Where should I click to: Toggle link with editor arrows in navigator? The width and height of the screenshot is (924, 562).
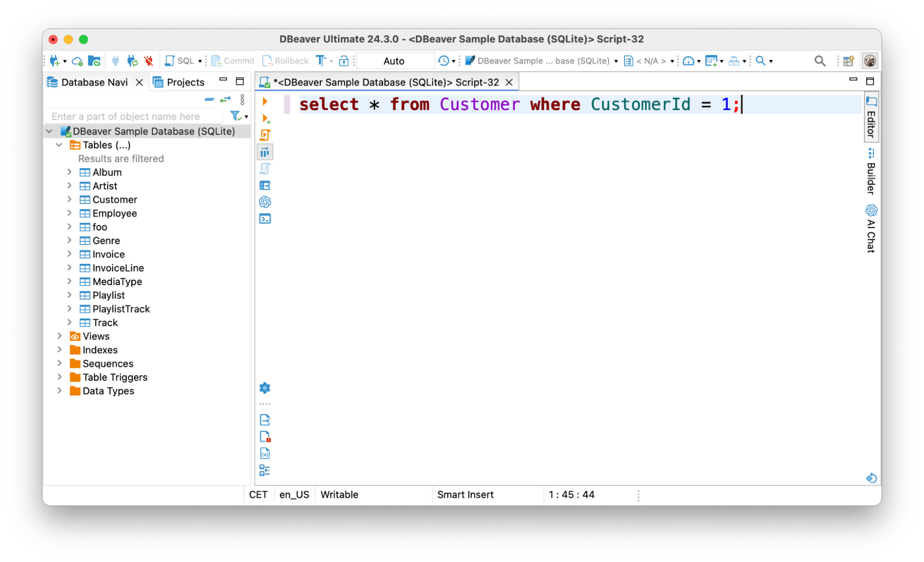(x=225, y=99)
